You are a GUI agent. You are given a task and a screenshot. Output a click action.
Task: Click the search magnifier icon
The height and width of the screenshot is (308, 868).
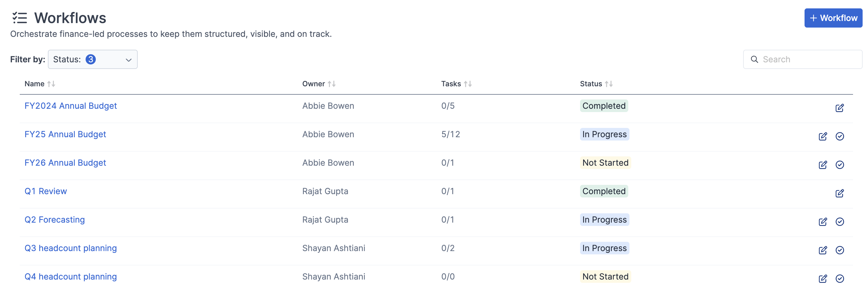[x=755, y=59]
